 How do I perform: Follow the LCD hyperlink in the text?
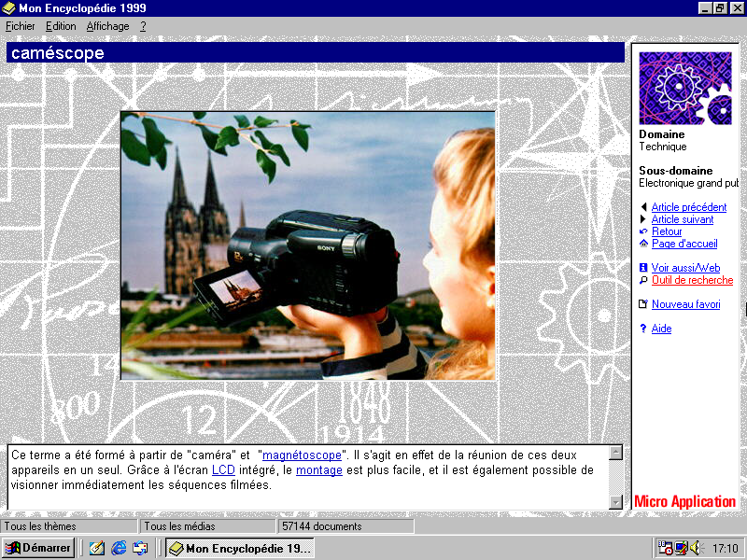(x=223, y=470)
